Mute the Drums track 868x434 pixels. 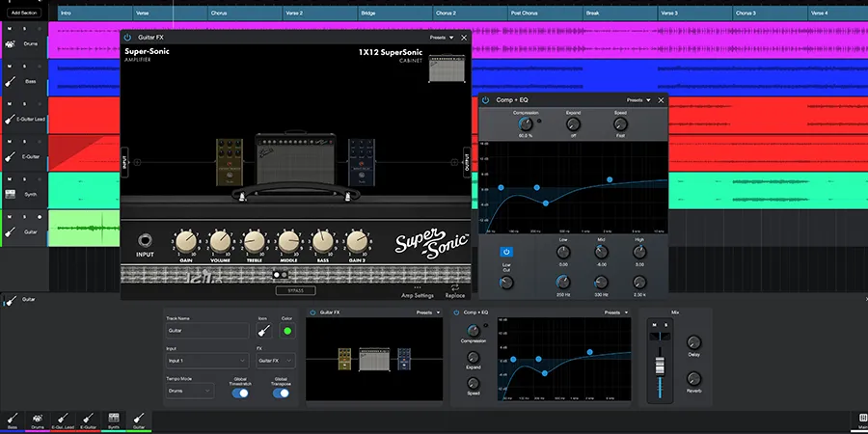[x=10, y=28]
